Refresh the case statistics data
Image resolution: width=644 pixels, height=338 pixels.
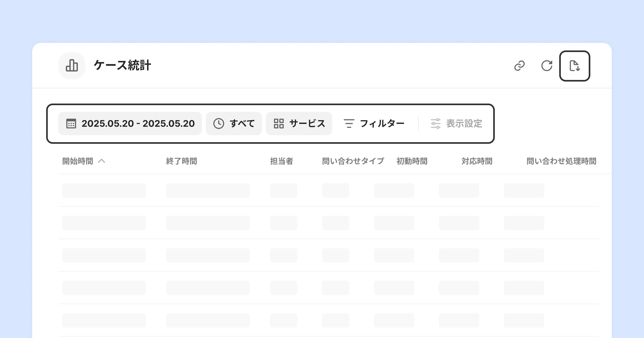547,66
